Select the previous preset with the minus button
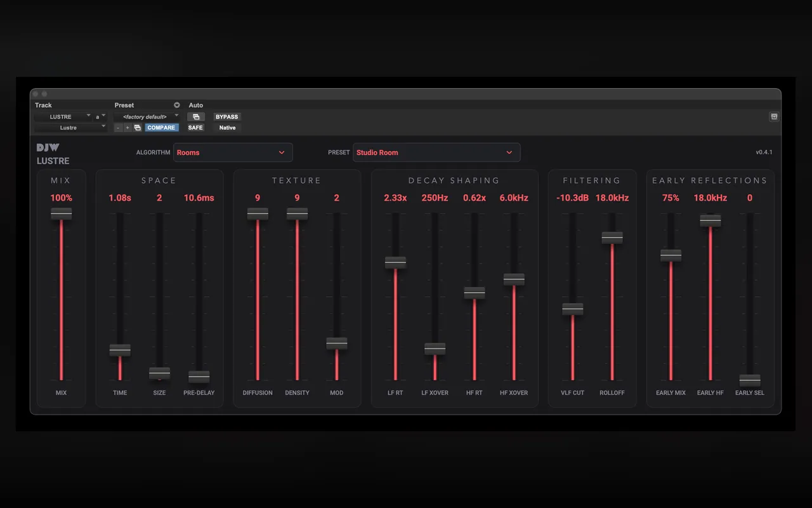The height and width of the screenshot is (508, 812). (x=118, y=128)
